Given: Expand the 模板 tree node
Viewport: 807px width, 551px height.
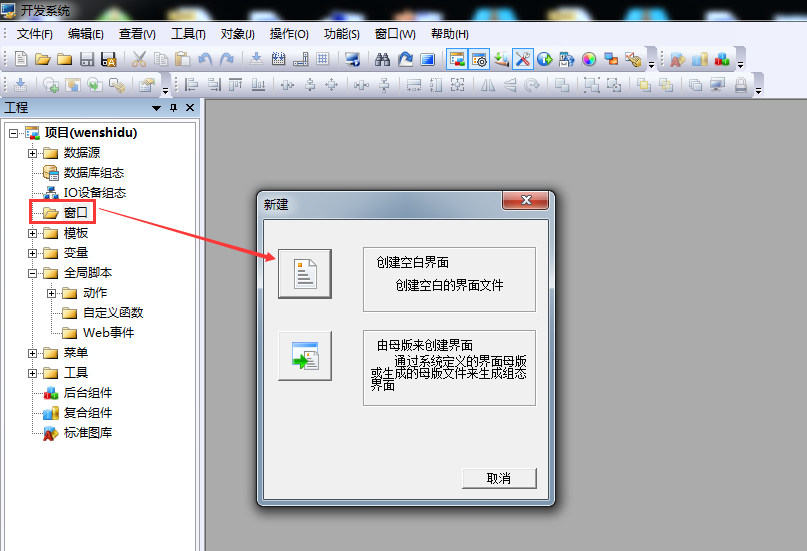Looking at the screenshot, I should pyautogui.click(x=32, y=234).
